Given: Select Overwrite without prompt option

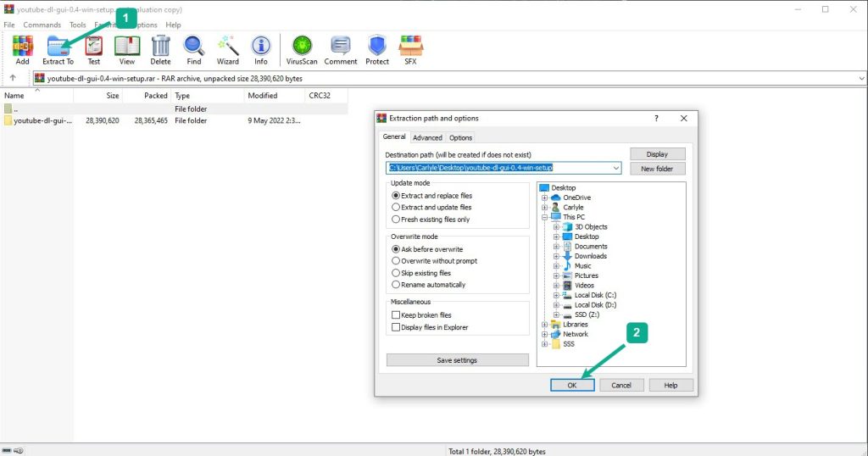Looking at the screenshot, I should 435,261.
